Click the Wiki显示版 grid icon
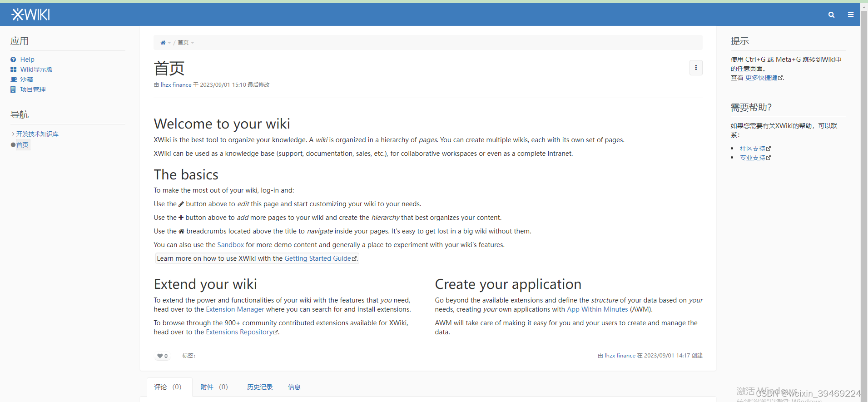This screenshot has height=402, width=868. 14,69
